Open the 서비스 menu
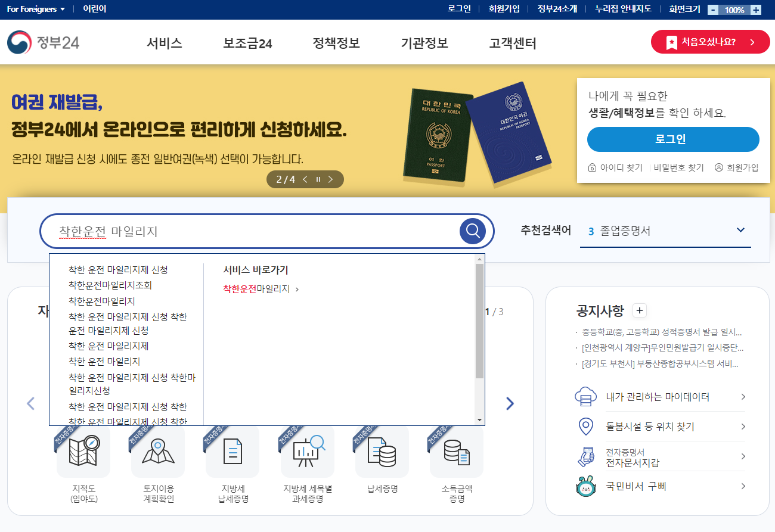The height and width of the screenshot is (532, 775). coord(165,42)
